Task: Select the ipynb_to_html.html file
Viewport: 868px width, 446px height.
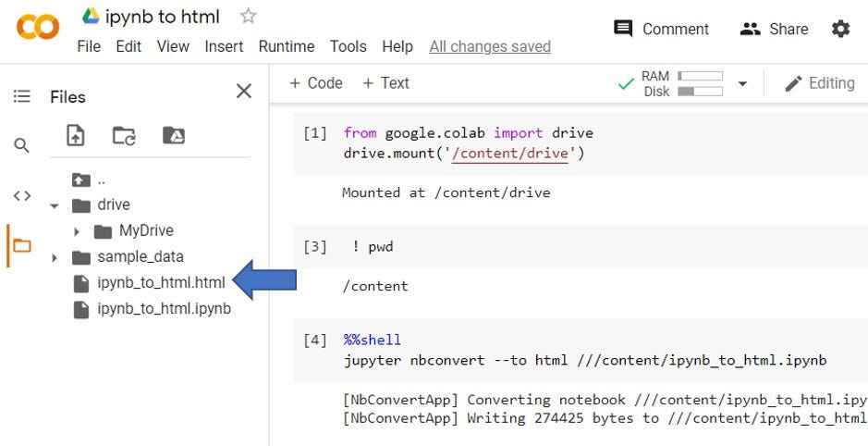Action: pyautogui.click(x=161, y=283)
